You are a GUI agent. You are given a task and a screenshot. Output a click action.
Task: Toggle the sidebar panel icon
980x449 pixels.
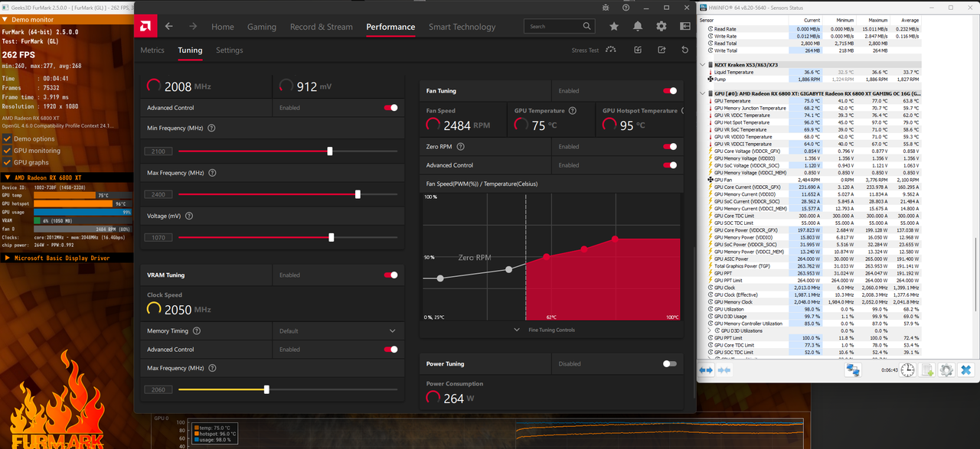684,26
